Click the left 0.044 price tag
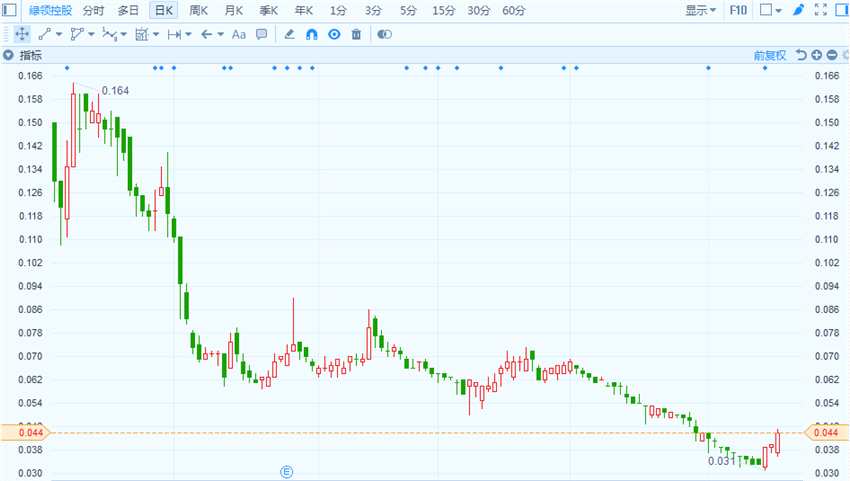Image resolution: width=850 pixels, height=481 pixels. coord(25,432)
